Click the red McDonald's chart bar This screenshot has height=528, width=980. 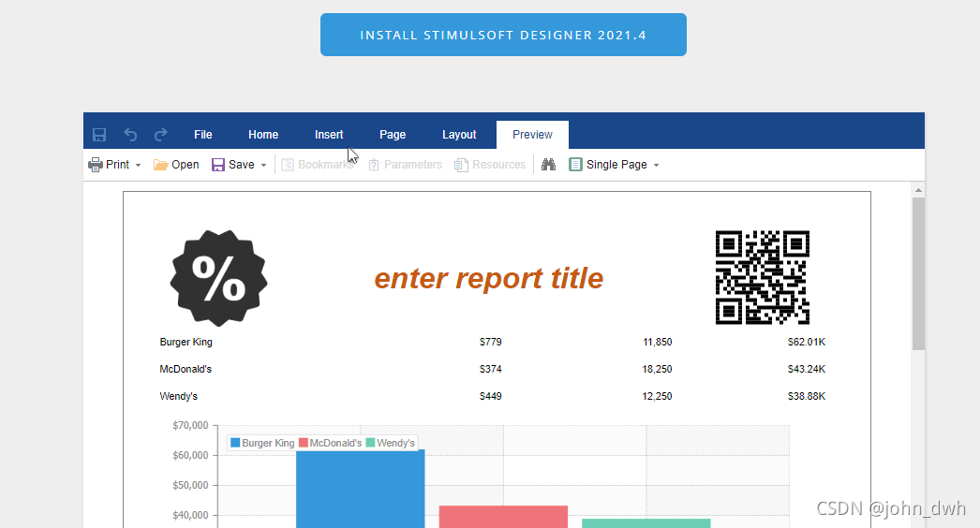503,517
